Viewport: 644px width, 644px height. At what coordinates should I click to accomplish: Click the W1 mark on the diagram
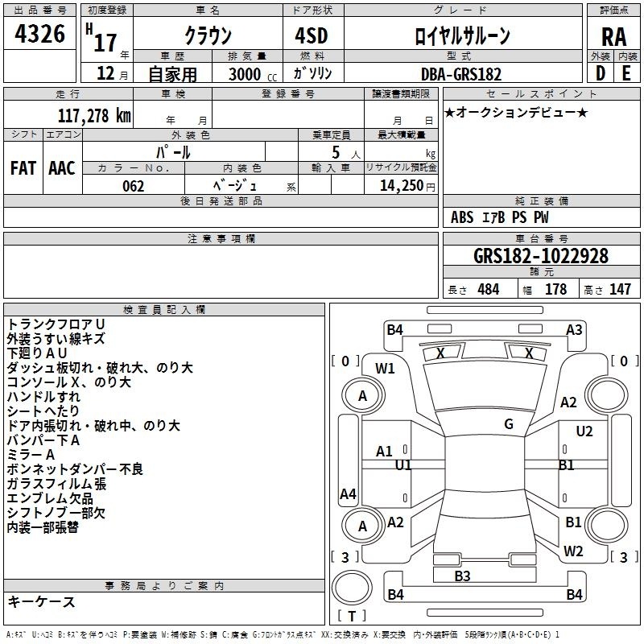pyautogui.click(x=385, y=369)
